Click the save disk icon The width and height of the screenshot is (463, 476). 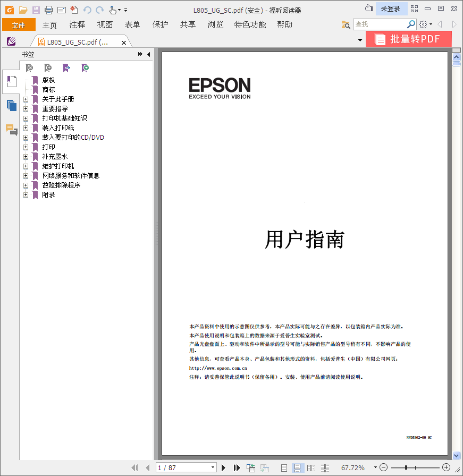(x=36, y=10)
